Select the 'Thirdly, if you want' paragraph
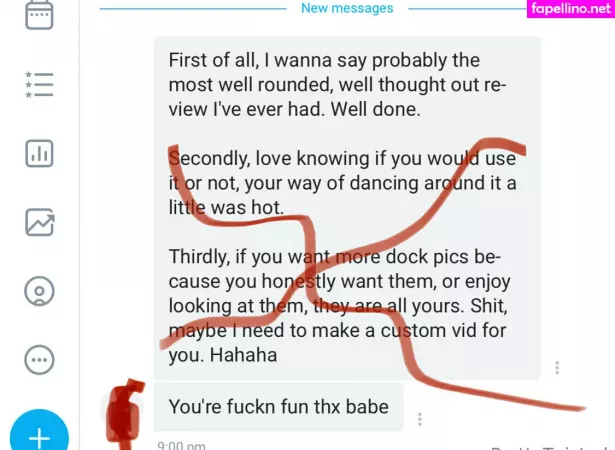The image size is (615, 450). 340,306
